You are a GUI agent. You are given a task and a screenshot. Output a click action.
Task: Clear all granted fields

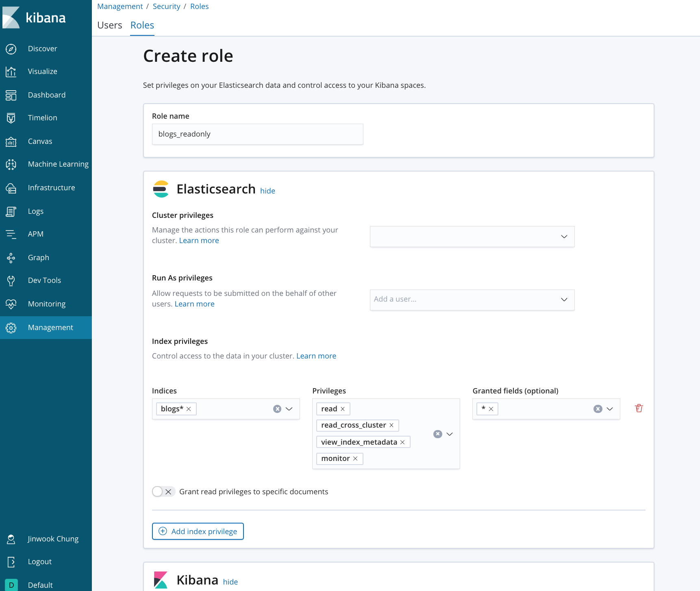[598, 409]
